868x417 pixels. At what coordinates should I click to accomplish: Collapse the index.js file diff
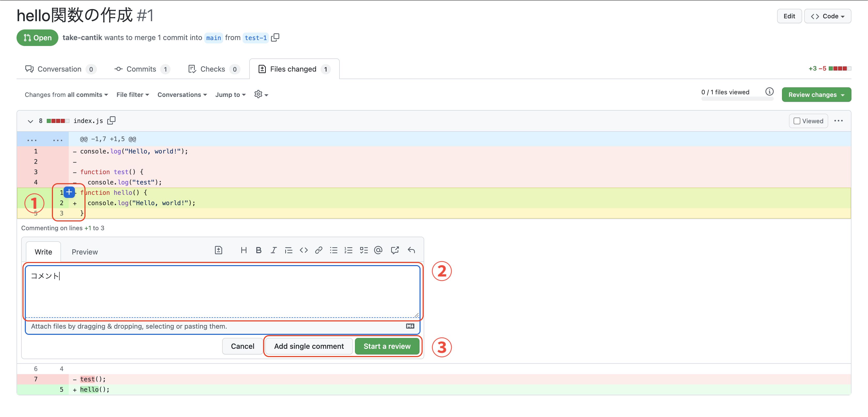click(x=30, y=121)
